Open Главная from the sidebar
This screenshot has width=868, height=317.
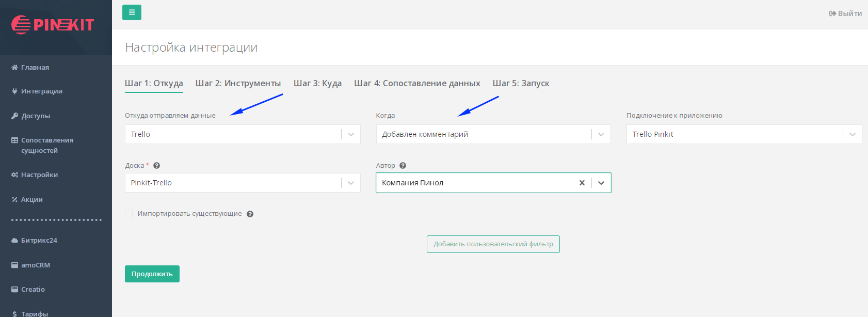tap(35, 68)
